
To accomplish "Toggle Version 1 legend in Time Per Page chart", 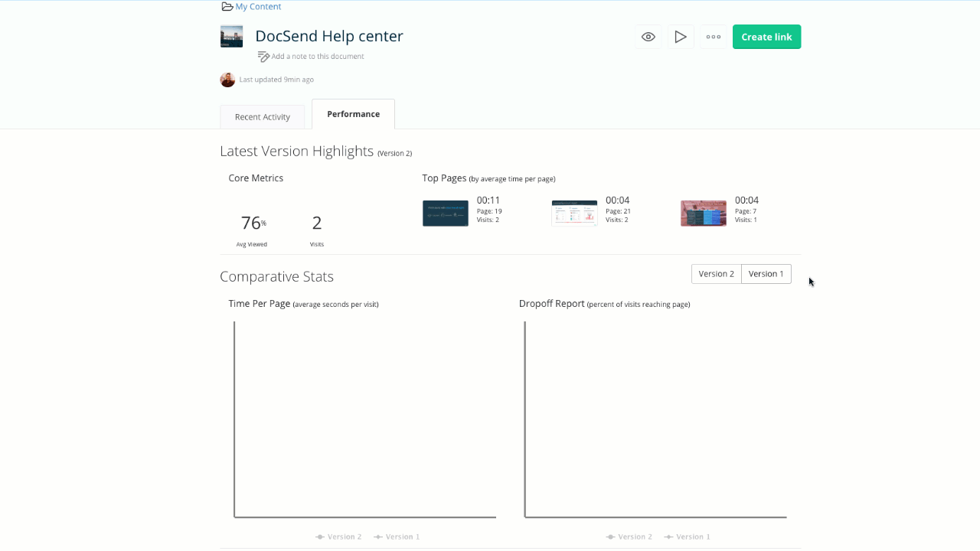I will pyautogui.click(x=397, y=537).
